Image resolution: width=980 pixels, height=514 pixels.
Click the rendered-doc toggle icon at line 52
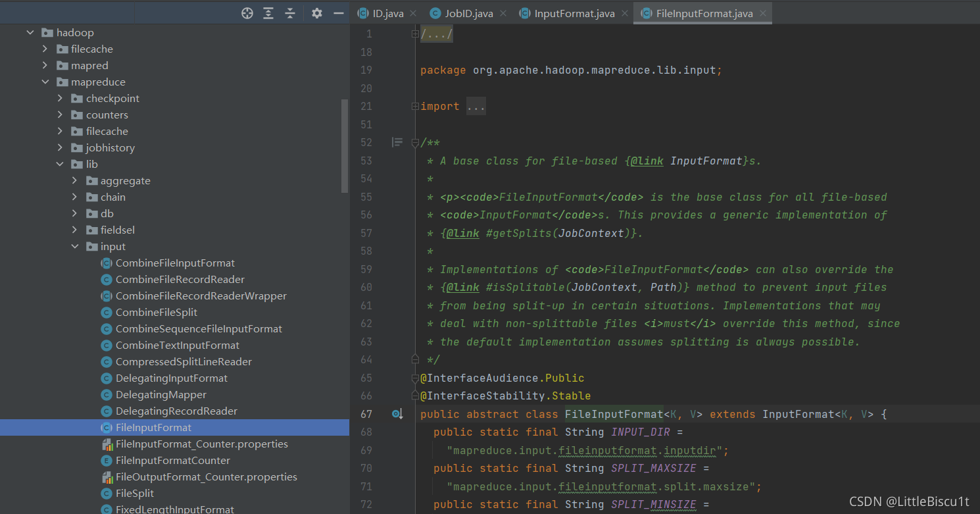point(397,142)
